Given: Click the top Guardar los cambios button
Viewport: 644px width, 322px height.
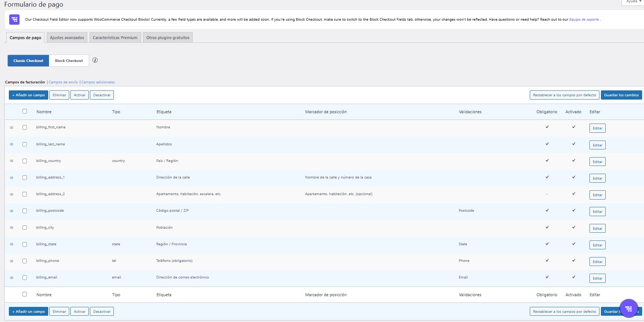Looking at the screenshot, I should click(x=621, y=95).
